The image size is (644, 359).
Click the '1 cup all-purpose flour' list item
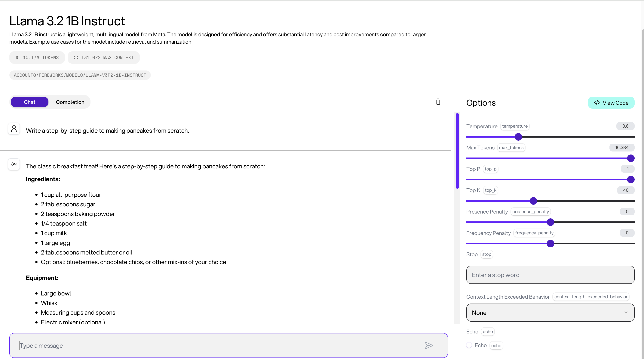(71, 195)
